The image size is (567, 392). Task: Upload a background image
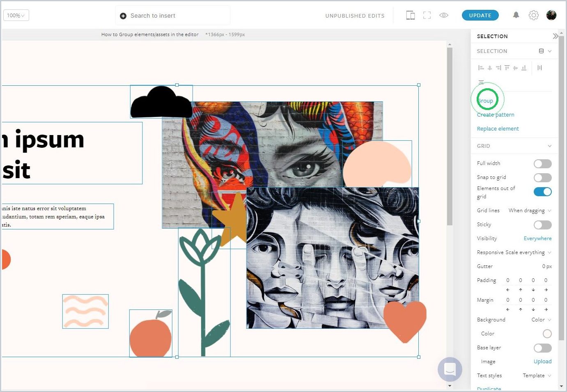pos(542,362)
